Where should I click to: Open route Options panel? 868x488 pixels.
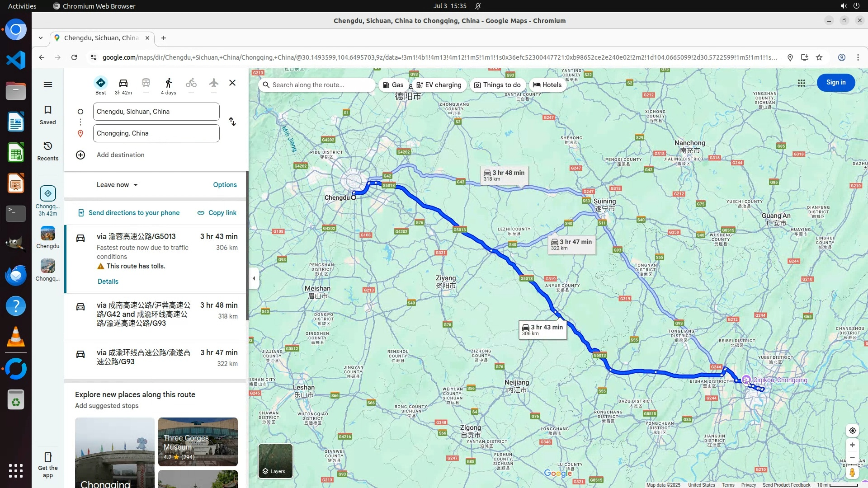coord(225,185)
